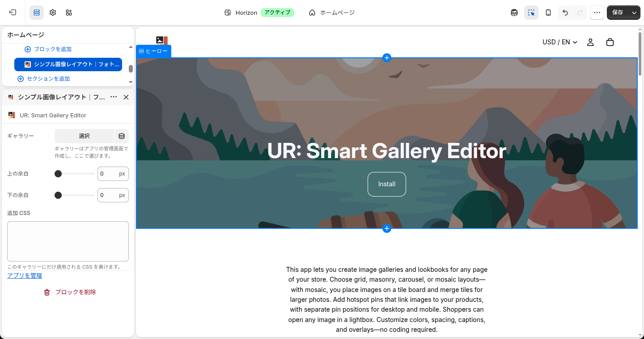Click the ホームページ sidebar heading
The height and width of the screenshot is (339, 644).
tap(25, 35)
